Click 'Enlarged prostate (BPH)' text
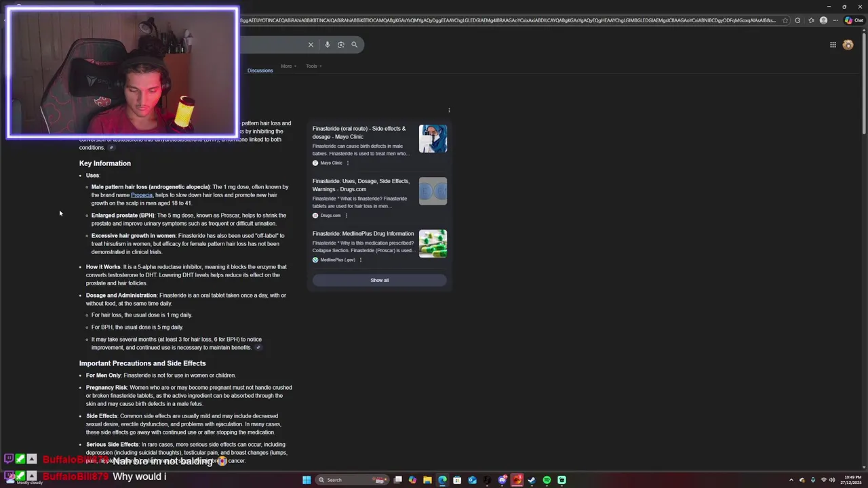868x488 pixels. tap(123, 216)
